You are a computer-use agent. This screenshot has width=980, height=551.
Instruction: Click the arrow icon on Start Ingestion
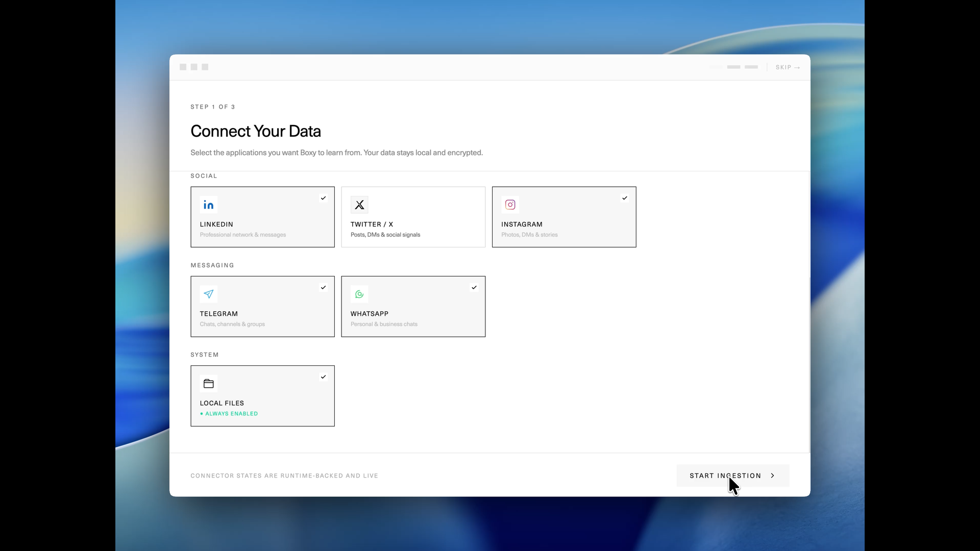pos(773,475)
